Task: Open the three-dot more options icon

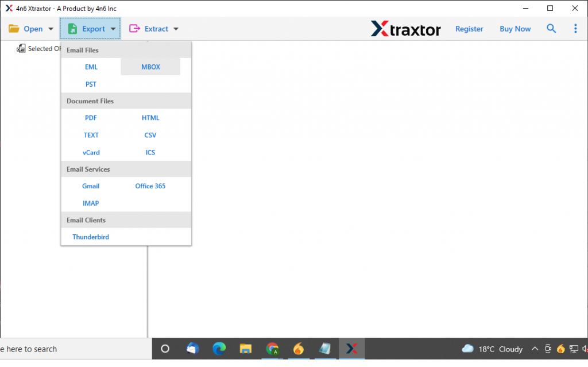Action: click(x=575, y=28)
